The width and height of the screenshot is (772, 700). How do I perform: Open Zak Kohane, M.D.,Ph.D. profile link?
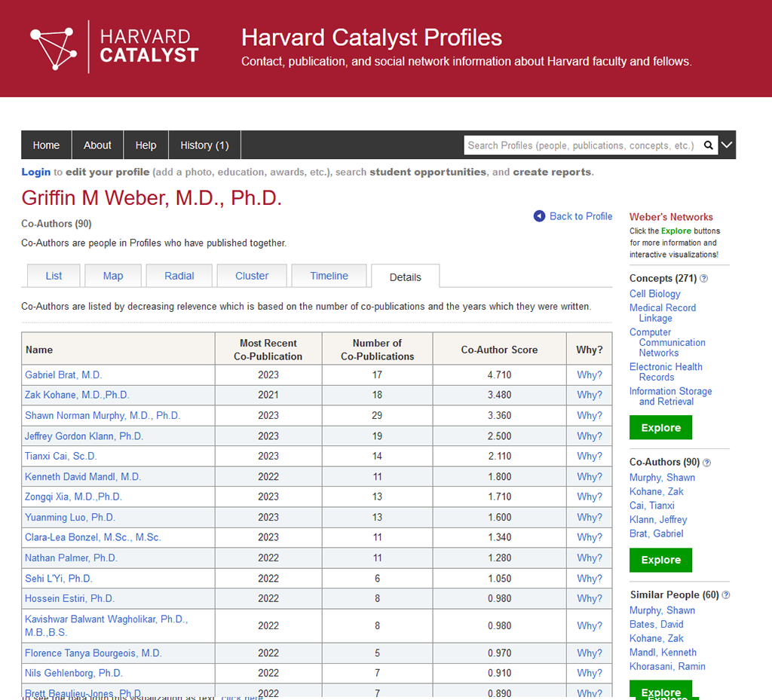click(x=78, y=395)
